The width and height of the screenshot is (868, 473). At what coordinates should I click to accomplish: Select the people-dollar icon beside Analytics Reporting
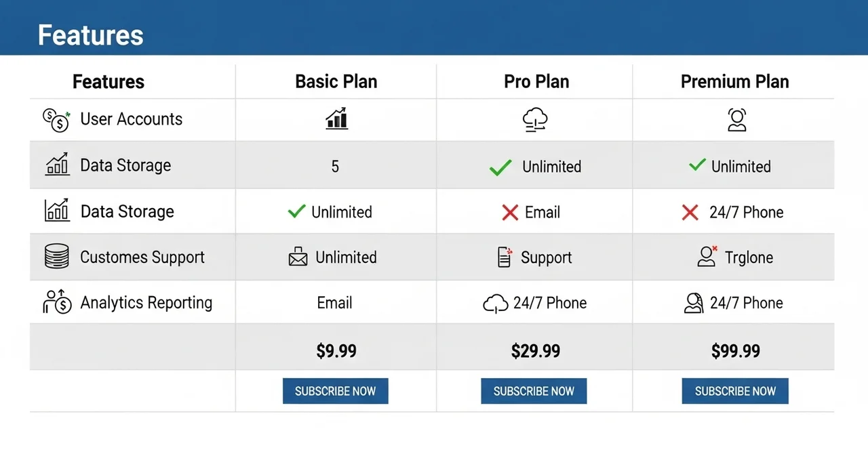tap(57, 302)
